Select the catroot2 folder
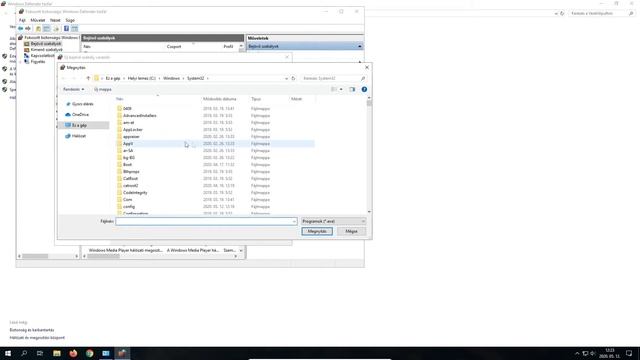640x360 pixels. [130, 185]
